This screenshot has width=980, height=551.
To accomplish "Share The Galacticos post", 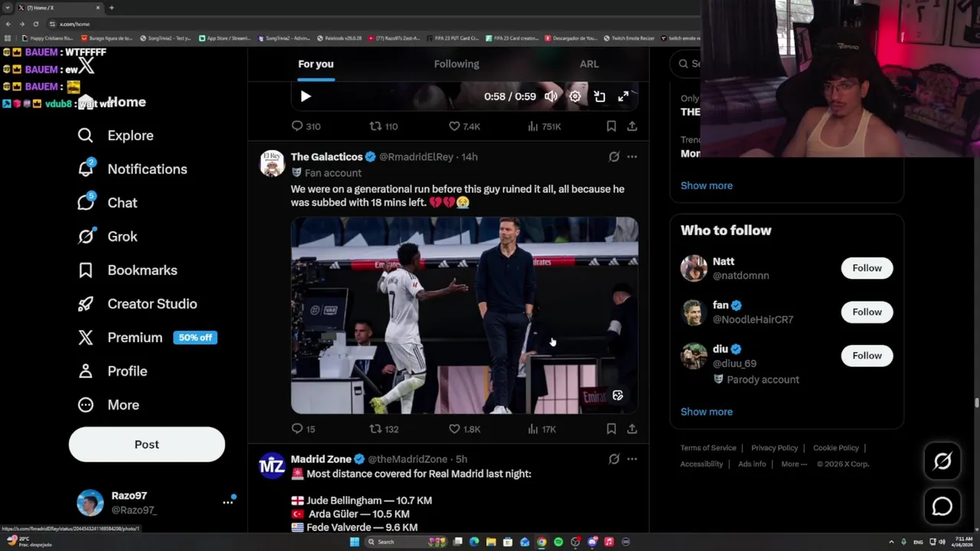I will click(x=632, y=429).
